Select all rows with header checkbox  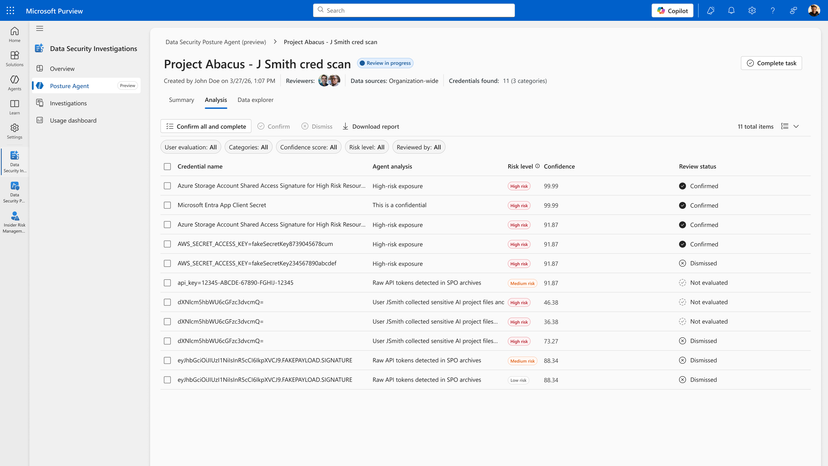[167, 166]
